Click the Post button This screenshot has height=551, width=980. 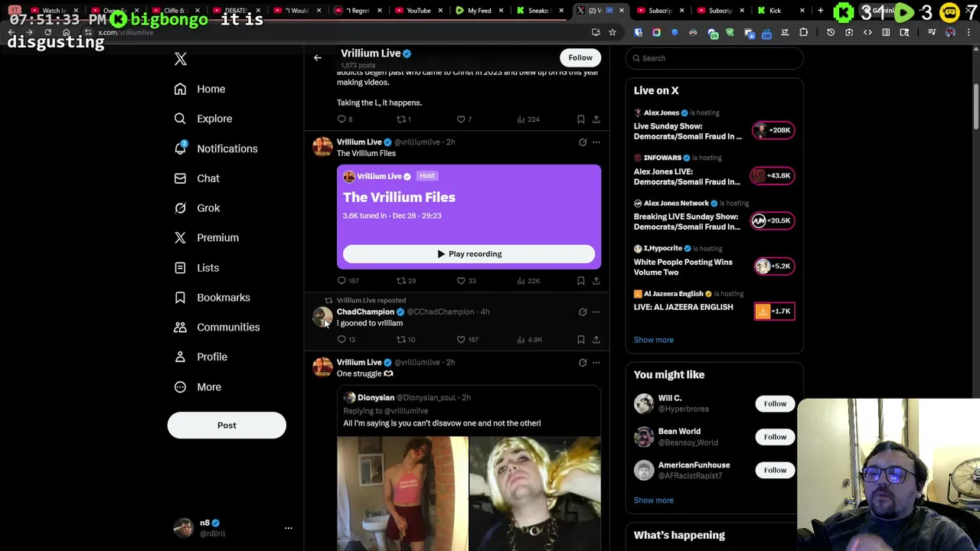227,425
